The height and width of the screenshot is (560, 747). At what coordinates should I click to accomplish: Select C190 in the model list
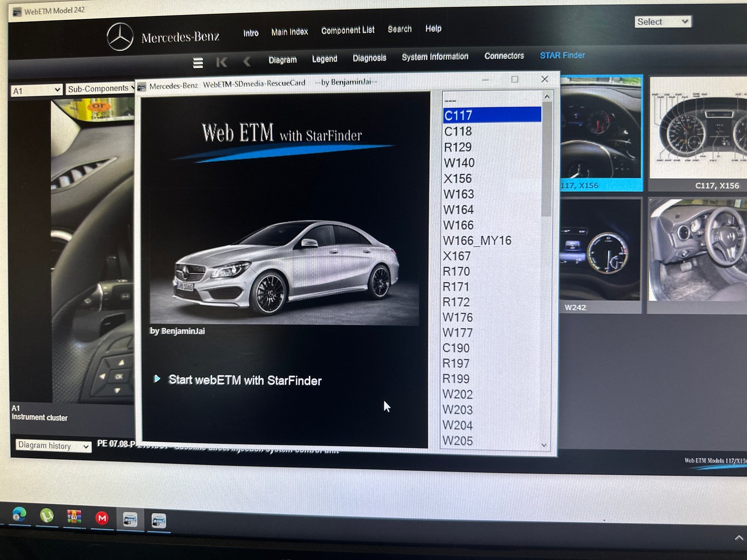(492, 348)
